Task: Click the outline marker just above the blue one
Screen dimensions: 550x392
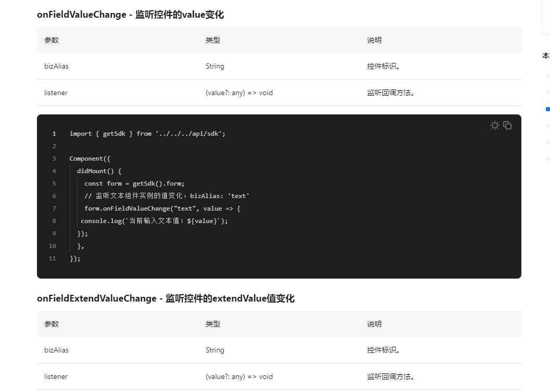Action: (547, 93)
